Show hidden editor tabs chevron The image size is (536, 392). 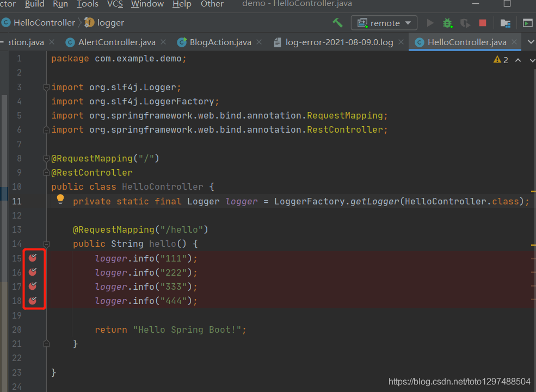point(531,42)
